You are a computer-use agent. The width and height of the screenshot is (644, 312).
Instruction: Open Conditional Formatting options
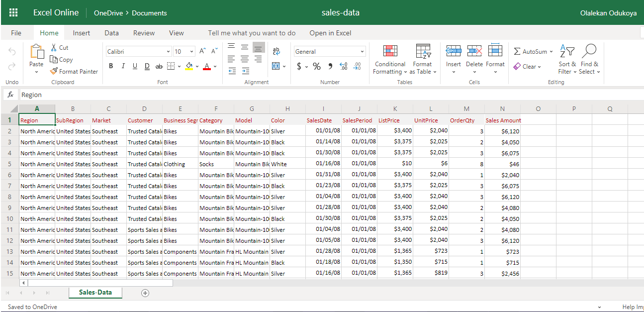coord(390,59)
